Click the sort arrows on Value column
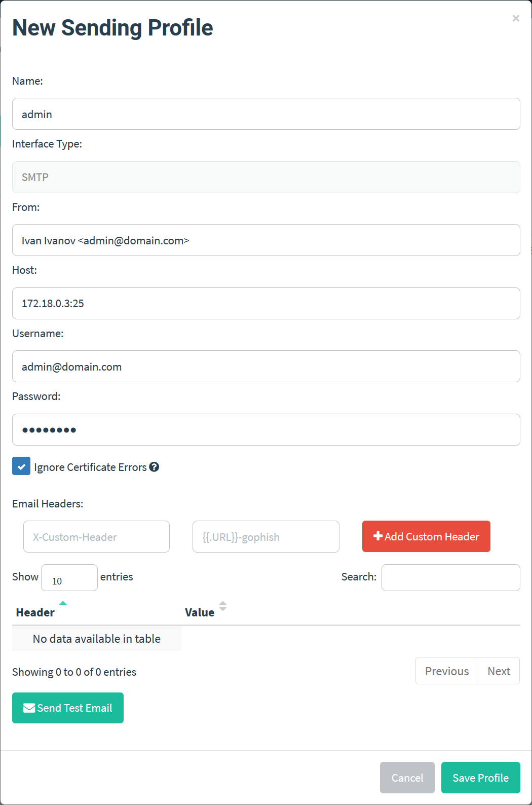Image resolution: width=532 pixels, height=805 pixels. tap(222, 606)
